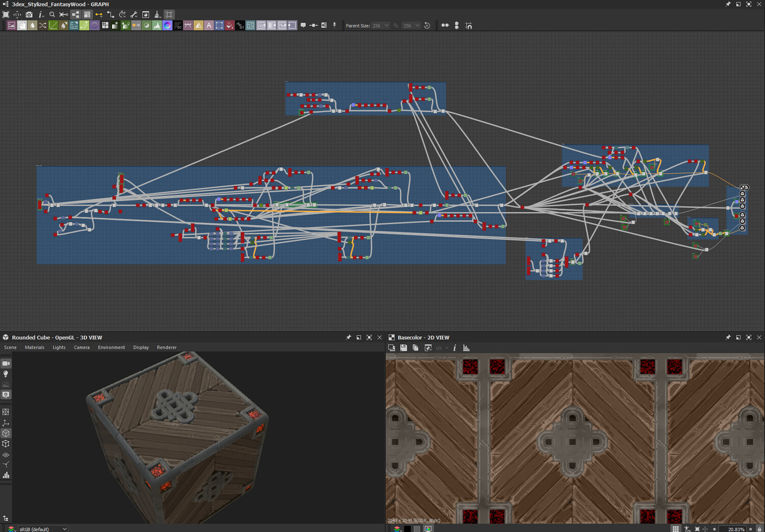Toggle the lock icon beside zoom percentage
Viewport: 765px width, 532px height.
[759, 529]
